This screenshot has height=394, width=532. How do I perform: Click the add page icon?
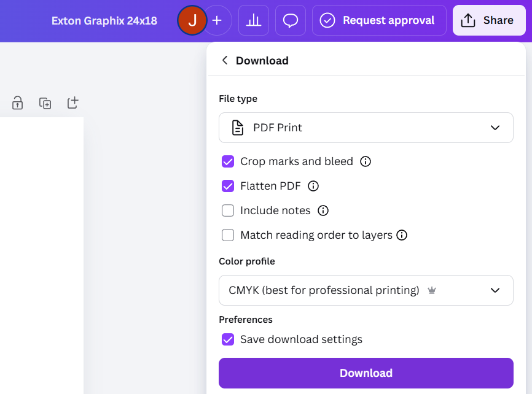72,102
